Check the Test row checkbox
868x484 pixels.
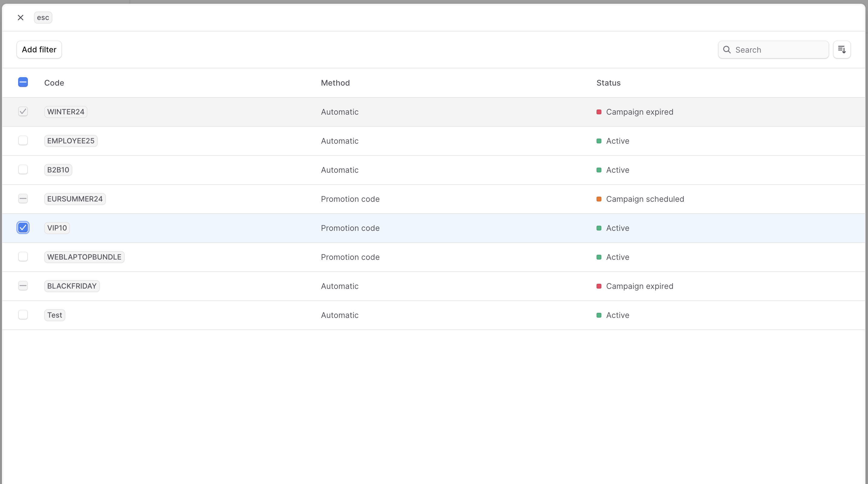point(23,315)
